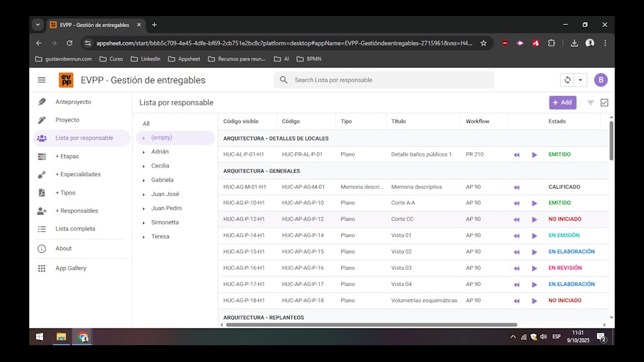Select All in the responsible list
Screen dimensions: 644x362
point(146,124)
